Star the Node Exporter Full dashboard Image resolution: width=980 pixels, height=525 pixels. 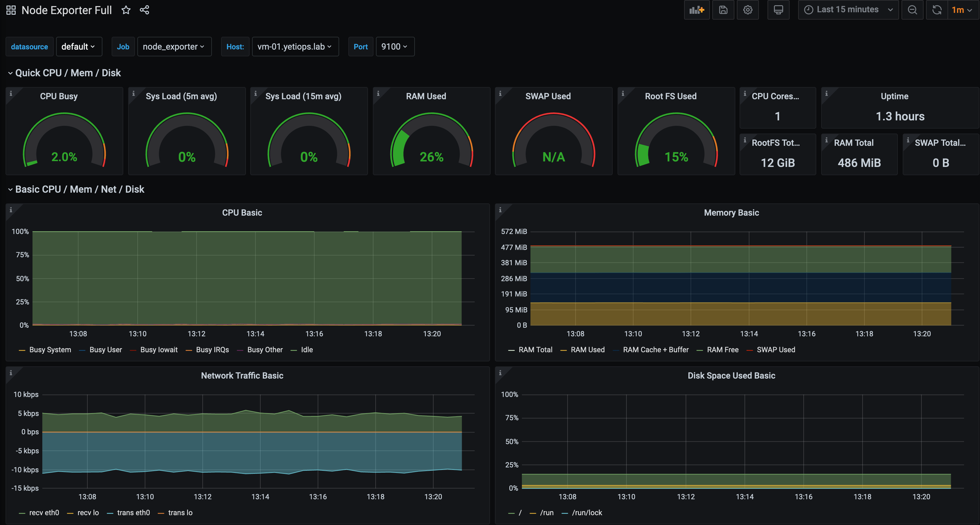pyautogui.click(x=125, y=10)
